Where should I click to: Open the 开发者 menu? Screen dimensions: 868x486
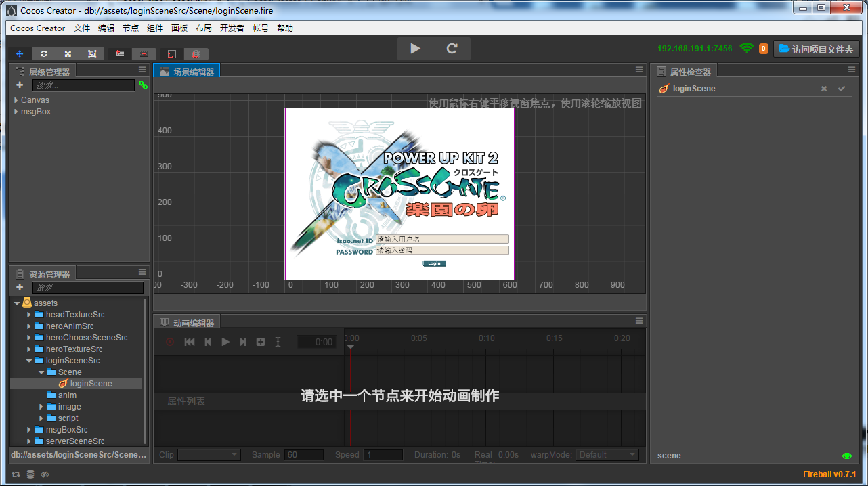pos(232,28)
